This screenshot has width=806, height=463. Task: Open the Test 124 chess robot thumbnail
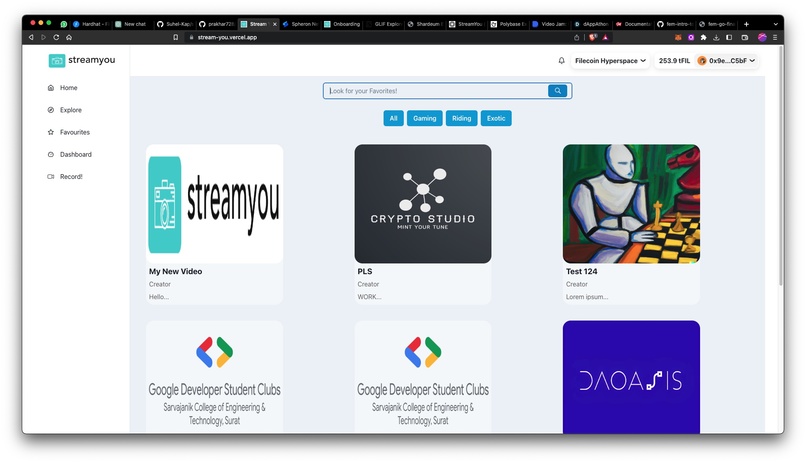pyautogui.click(x=631, y=204)
